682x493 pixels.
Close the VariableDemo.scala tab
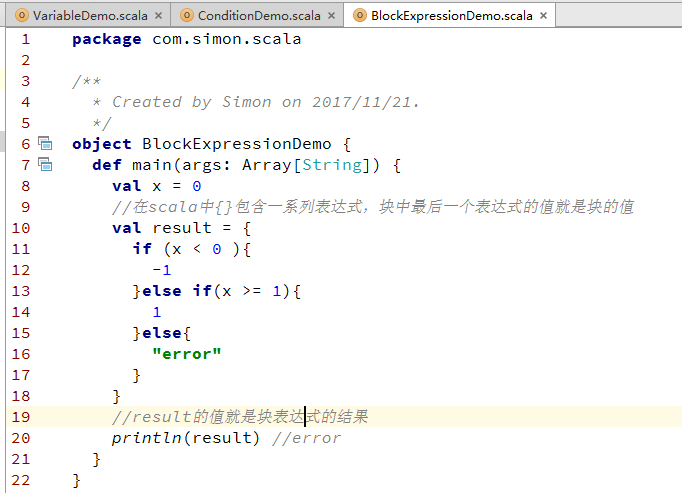(159, 16)
